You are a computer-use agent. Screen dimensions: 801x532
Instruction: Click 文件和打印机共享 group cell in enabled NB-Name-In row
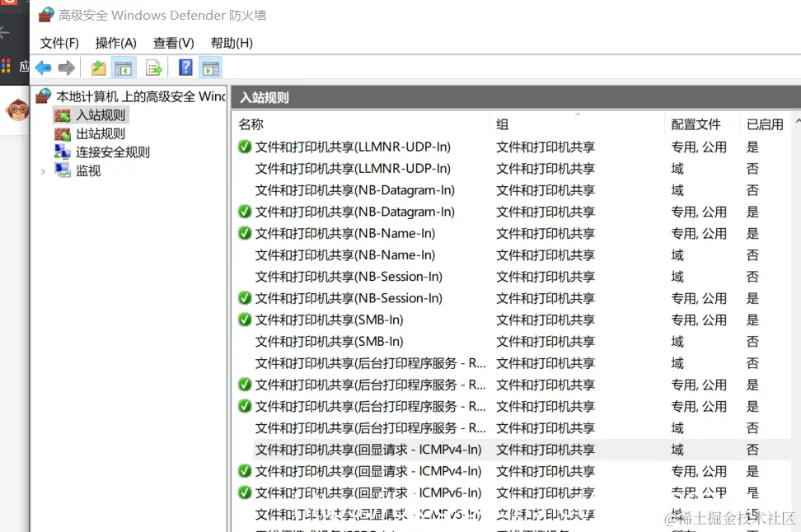coord(546,233)
